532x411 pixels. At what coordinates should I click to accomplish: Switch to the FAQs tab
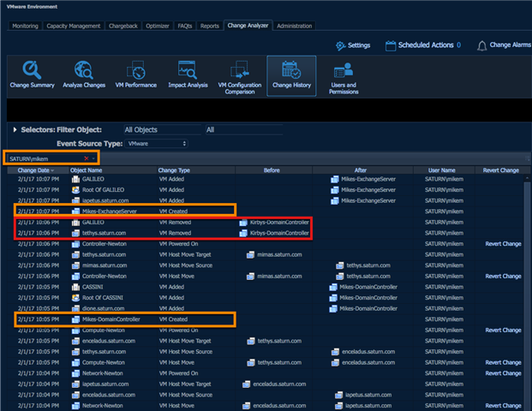[x=185, y=26]
